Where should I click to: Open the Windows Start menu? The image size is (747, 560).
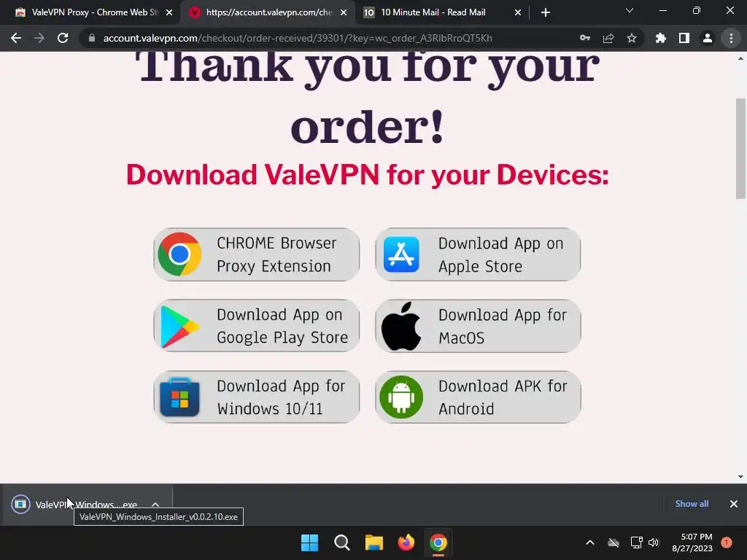coord(309,542)
